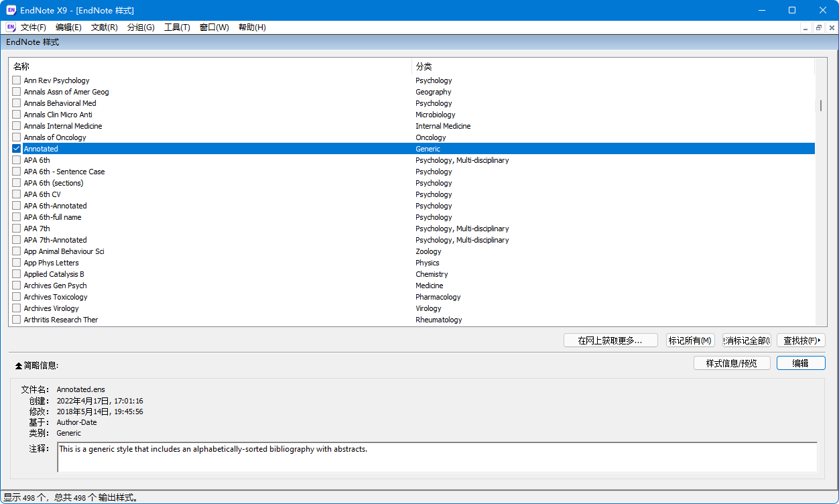Viewport: 839px width, 504px height.
Task: Open the 文献(R) menu
Action: (x=104, y=27)
